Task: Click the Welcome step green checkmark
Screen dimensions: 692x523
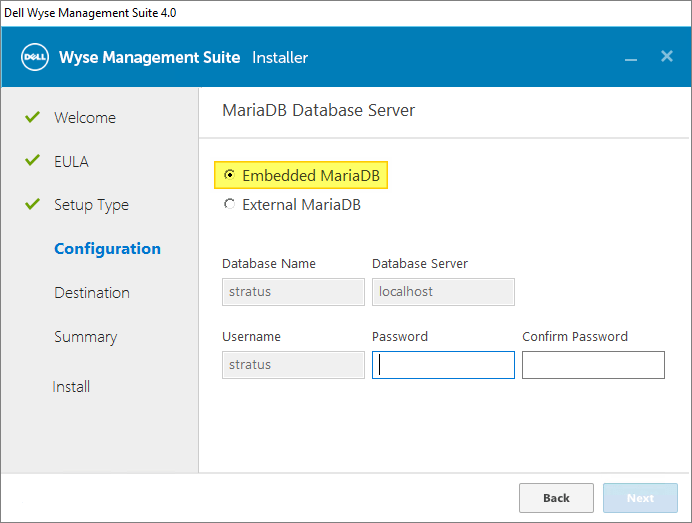Action: [x=32, y=117]
